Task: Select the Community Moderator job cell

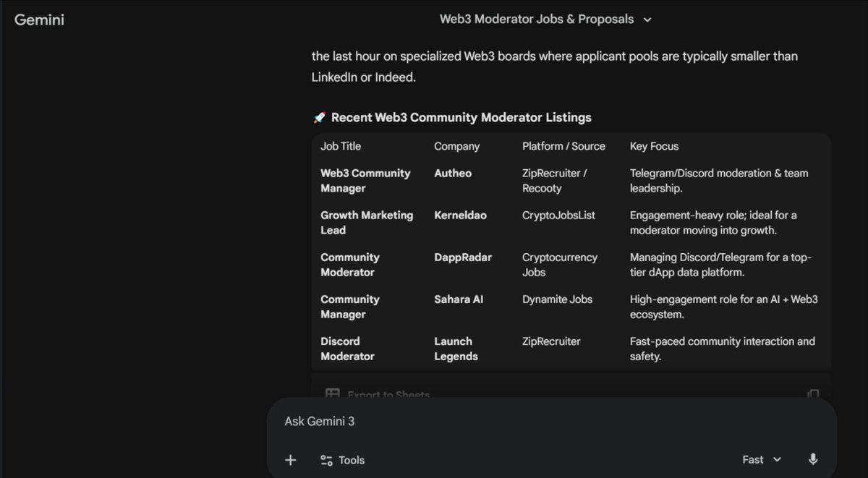Action: (350, 265)
